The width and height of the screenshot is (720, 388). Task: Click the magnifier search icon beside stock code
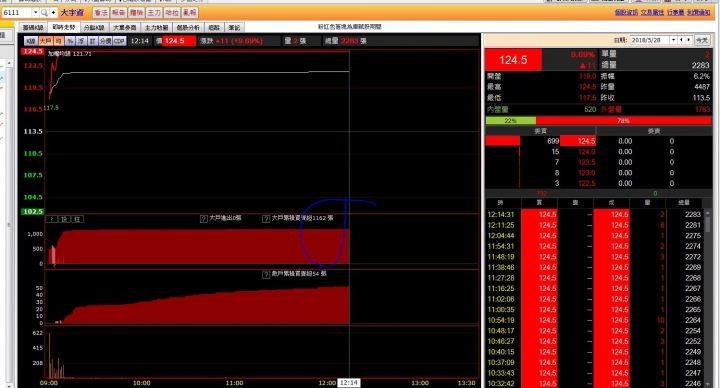44,12
